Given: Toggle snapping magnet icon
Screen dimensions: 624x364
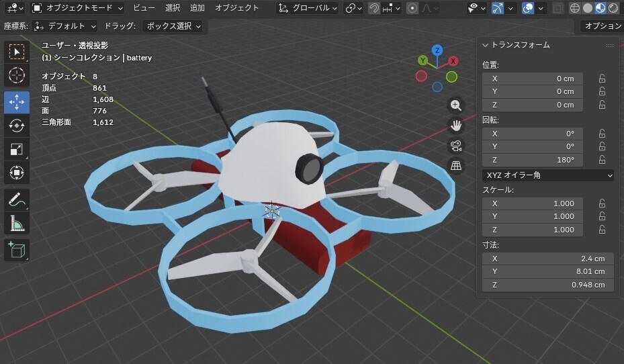Looking at the screenshot, I should pos(373,8).
